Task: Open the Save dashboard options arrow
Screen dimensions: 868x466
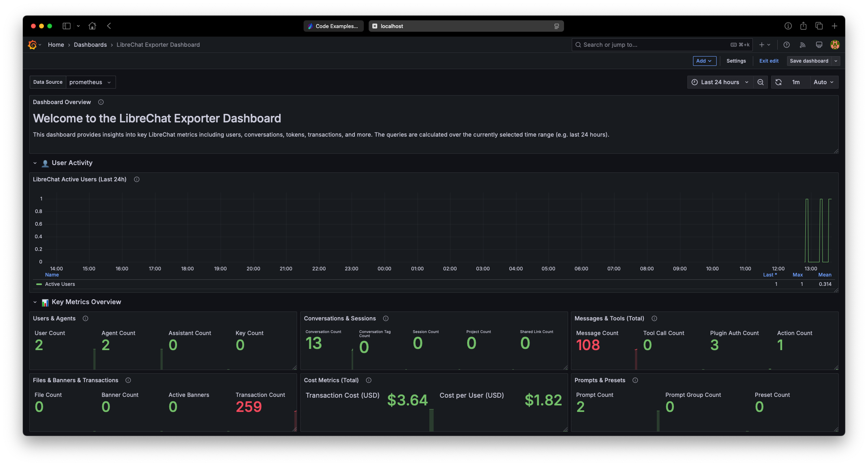Action: click(836, 61)
